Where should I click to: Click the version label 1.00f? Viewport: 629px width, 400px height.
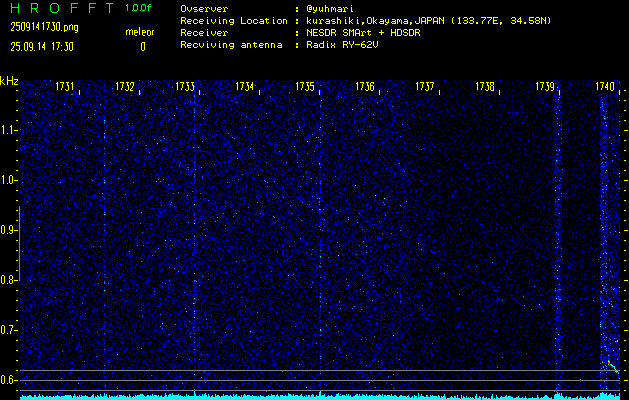point(138,8)
